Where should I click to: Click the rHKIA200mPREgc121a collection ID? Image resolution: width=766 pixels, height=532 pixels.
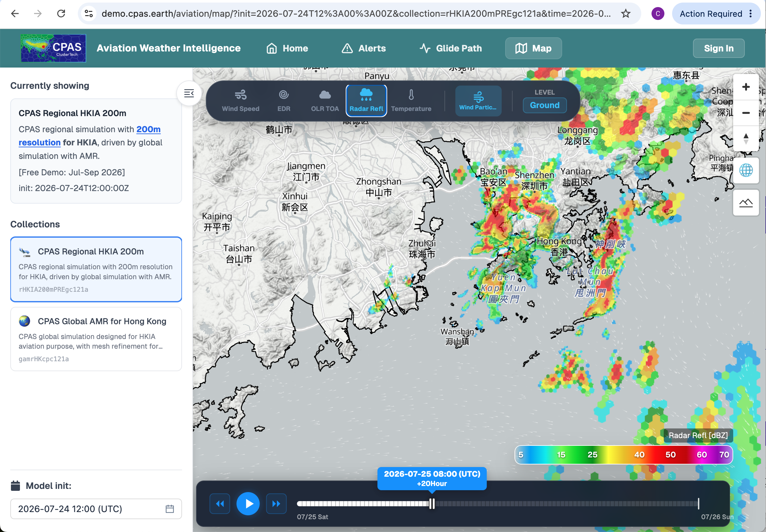click(53, 289)
